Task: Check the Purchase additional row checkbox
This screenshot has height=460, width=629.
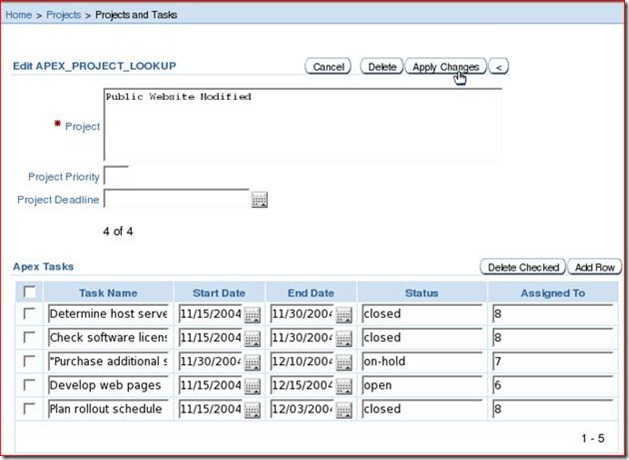Action: pos(29,361)
